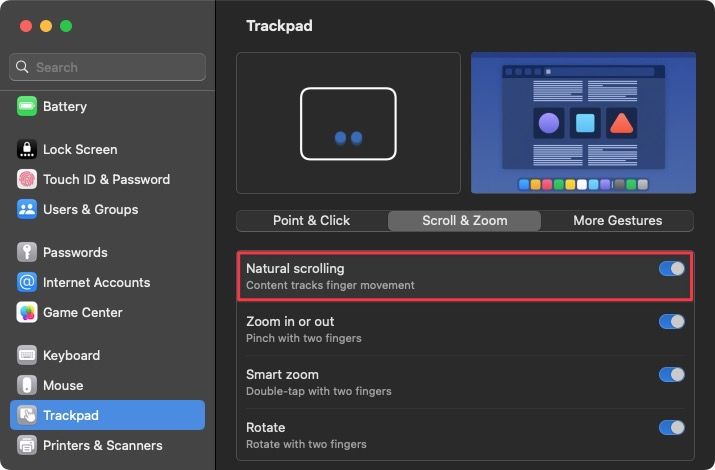Click the Passwords key icon
The height and width of the screenshot is (470, 715).
click(27, 252)
